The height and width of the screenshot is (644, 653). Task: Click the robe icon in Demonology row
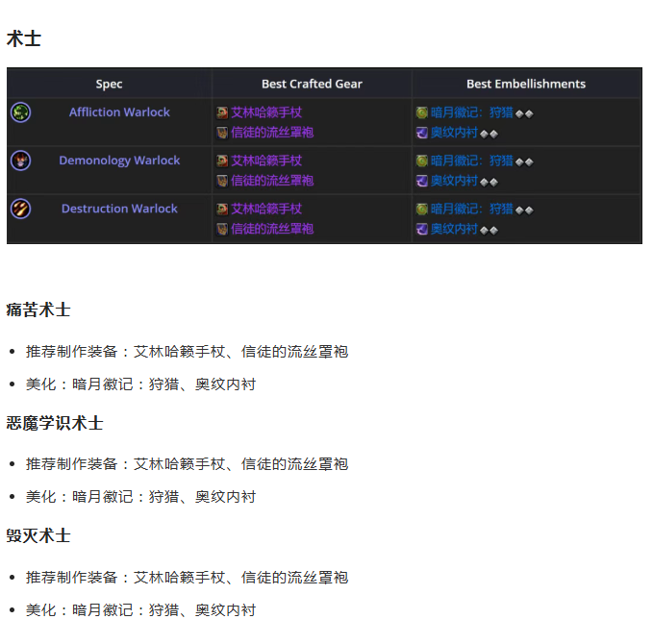coord(222,181)
